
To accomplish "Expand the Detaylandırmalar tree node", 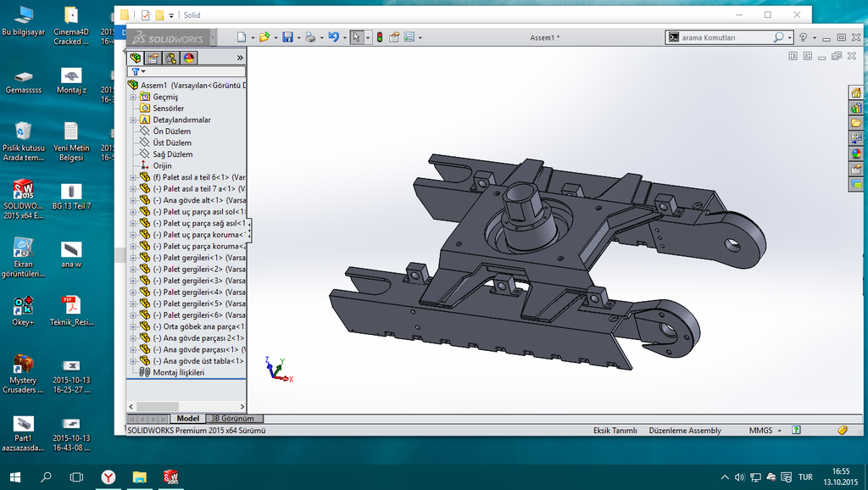I will point(132,120).
